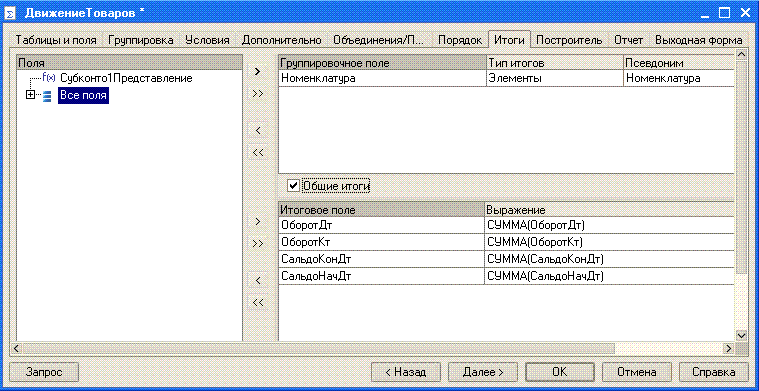The height and width of the screenshot is (391, 759).
Task: Add all fields to grouping with >> button
Action: (x=258, y=93)
